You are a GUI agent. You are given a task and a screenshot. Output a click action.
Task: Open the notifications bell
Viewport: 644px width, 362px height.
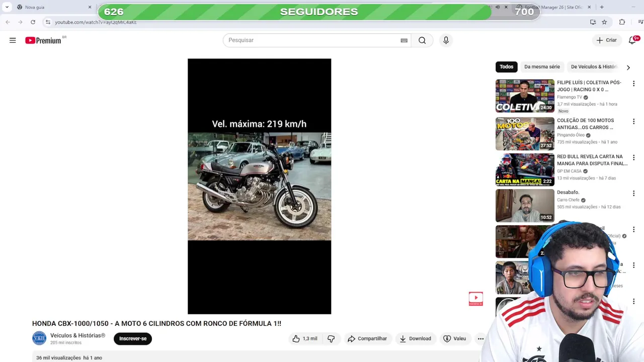click(632, 40)
